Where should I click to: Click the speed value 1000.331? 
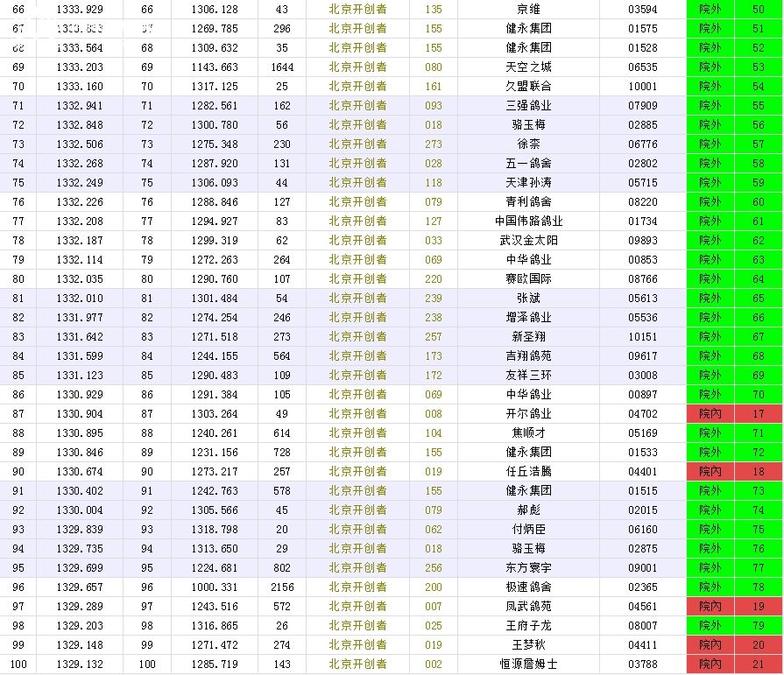217,587
